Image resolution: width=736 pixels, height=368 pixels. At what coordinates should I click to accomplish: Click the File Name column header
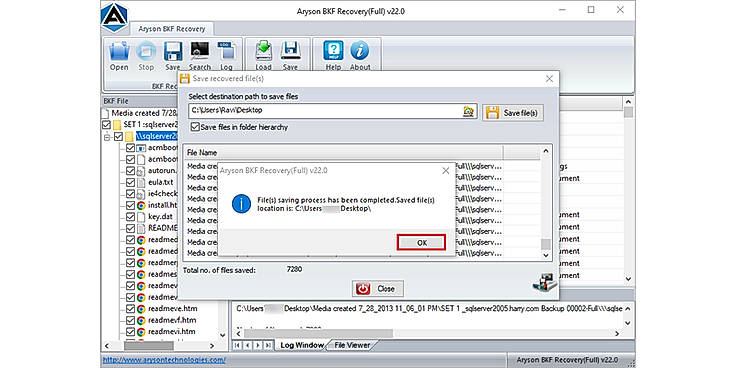pos(343,153)
